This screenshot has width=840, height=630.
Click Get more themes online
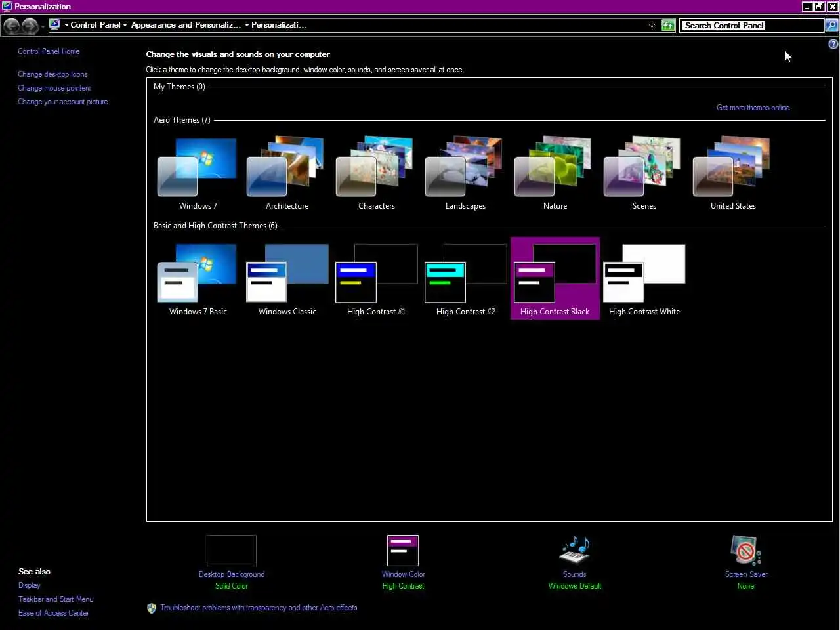[753, 108]
